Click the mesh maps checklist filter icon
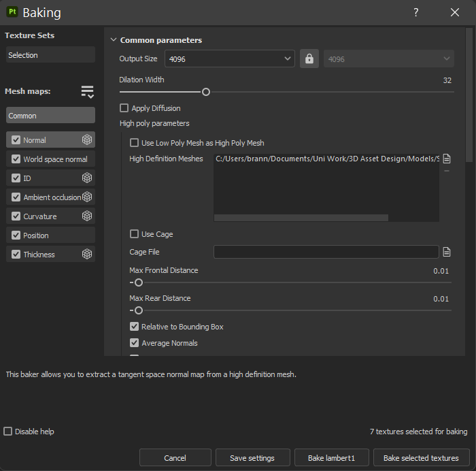 click(x=87, y=92)
